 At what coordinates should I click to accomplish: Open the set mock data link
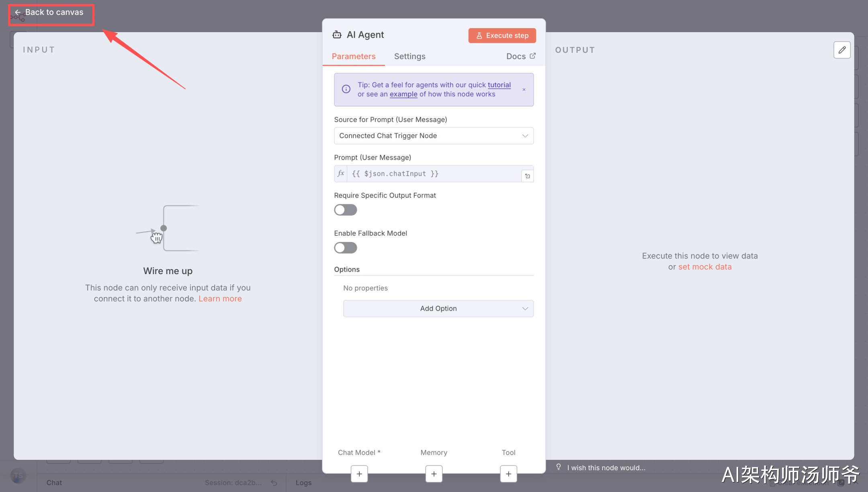[x=705, y=267]
